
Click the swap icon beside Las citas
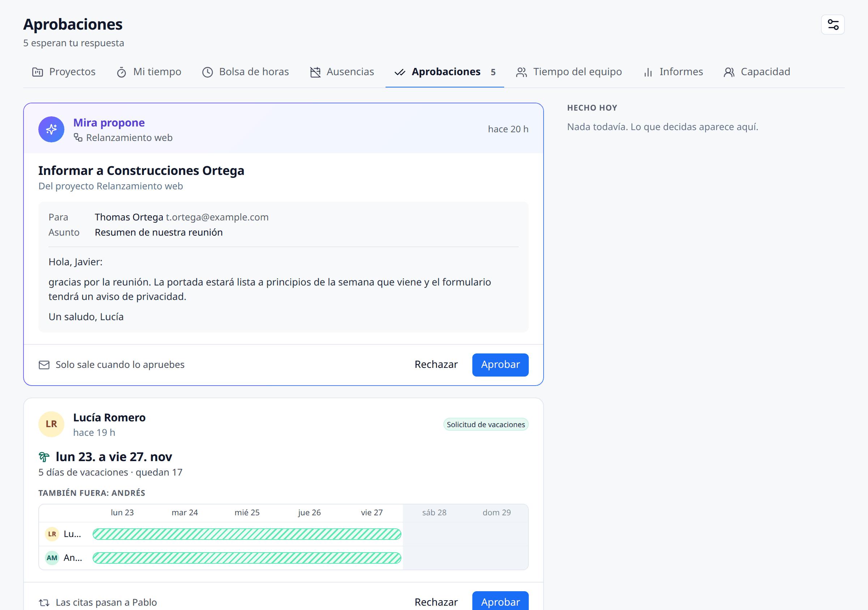(44, 602)
